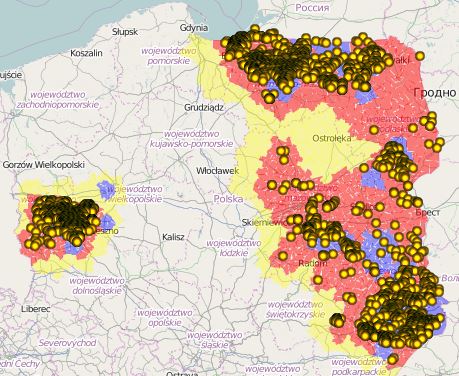This screenshot has width=459, height=376.
Task: Select the Брест city label
Action: 428,212
